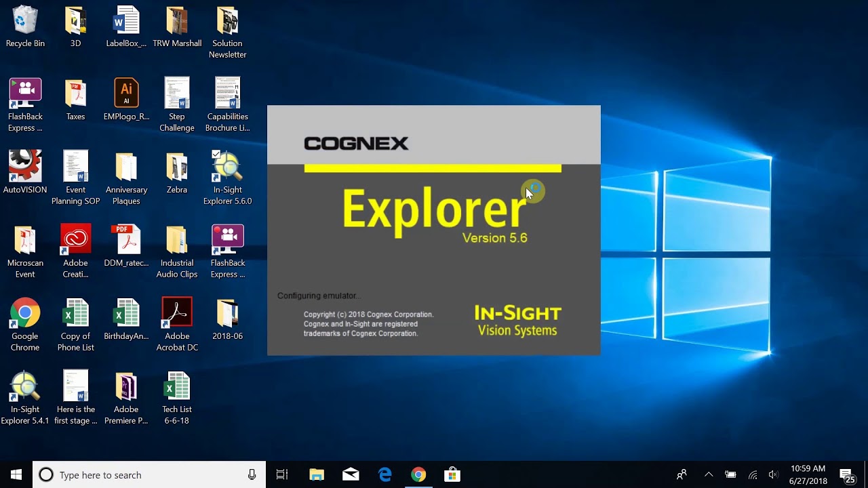Screen dimensions: 868x488
Task: Click the Type here to search box
Action: click(x=149, y=474)
